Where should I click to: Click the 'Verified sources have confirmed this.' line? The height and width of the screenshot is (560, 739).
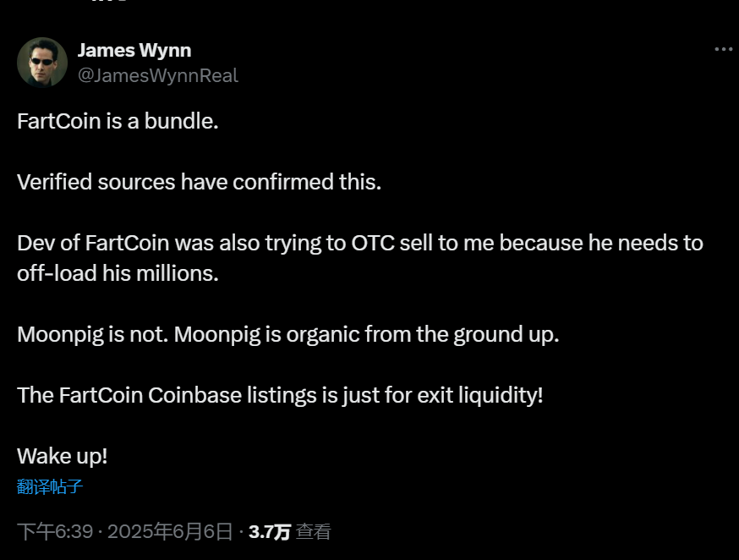[199, 182]
